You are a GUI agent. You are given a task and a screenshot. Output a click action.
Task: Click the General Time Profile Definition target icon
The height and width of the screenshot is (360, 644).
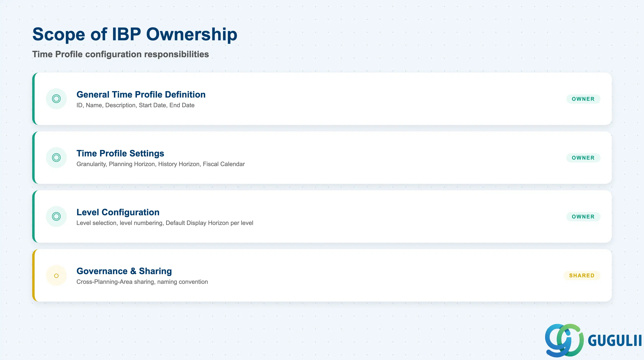click(x=56, y=99)
